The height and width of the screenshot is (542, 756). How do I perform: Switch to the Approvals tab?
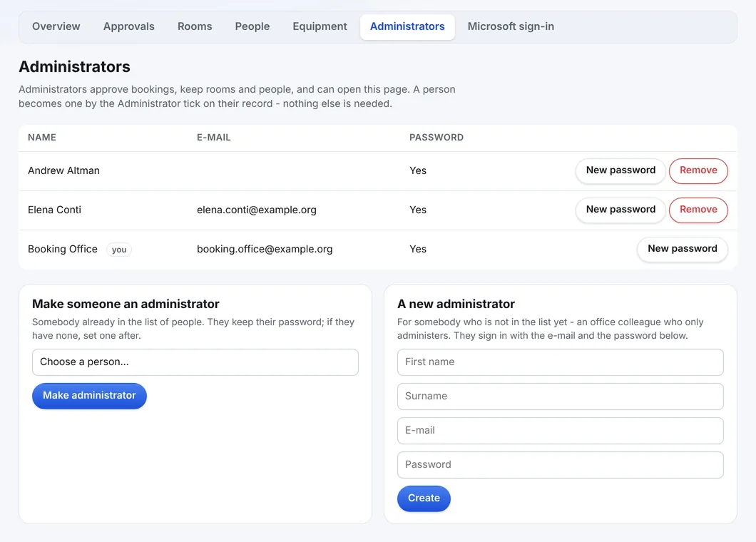pos(128,26)
